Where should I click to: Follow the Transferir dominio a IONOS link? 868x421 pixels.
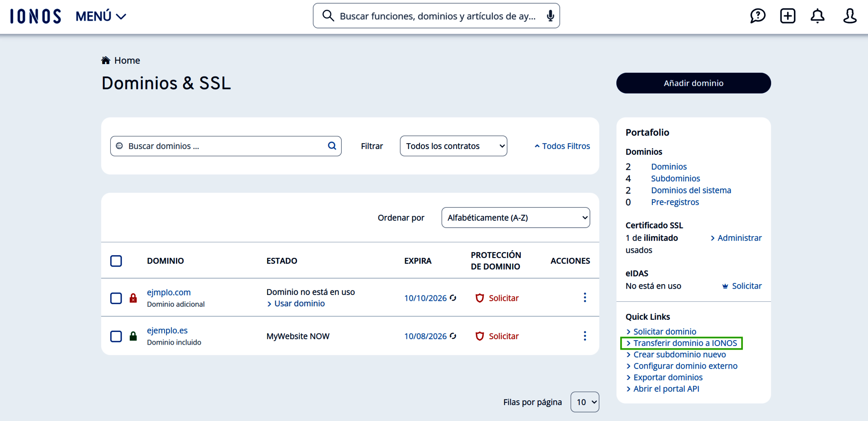(x=682, y=343)
